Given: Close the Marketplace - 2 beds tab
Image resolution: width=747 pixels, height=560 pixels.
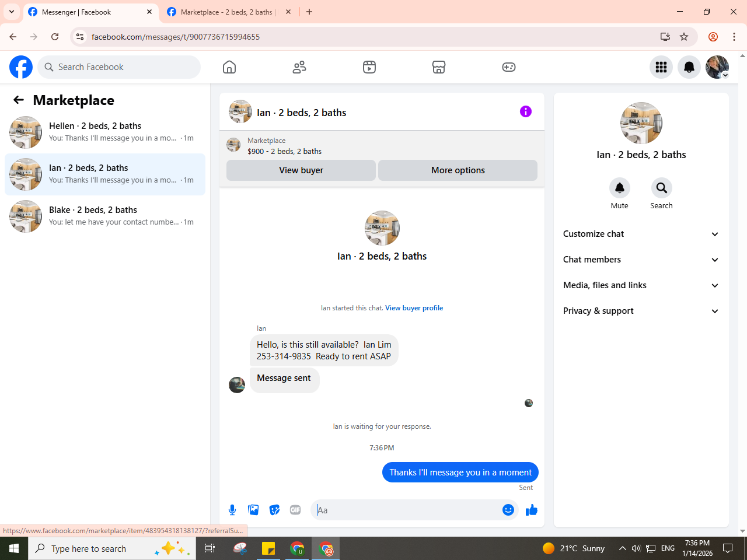Looking at the screenshot, I should pyautogui.click(x=288, y=12).
